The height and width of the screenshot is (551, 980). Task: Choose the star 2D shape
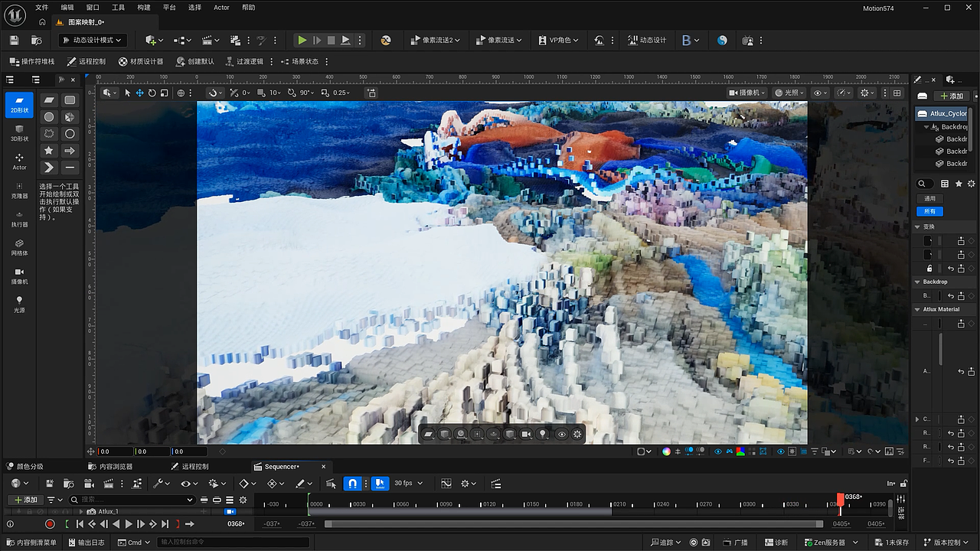(x=49, y=150)
